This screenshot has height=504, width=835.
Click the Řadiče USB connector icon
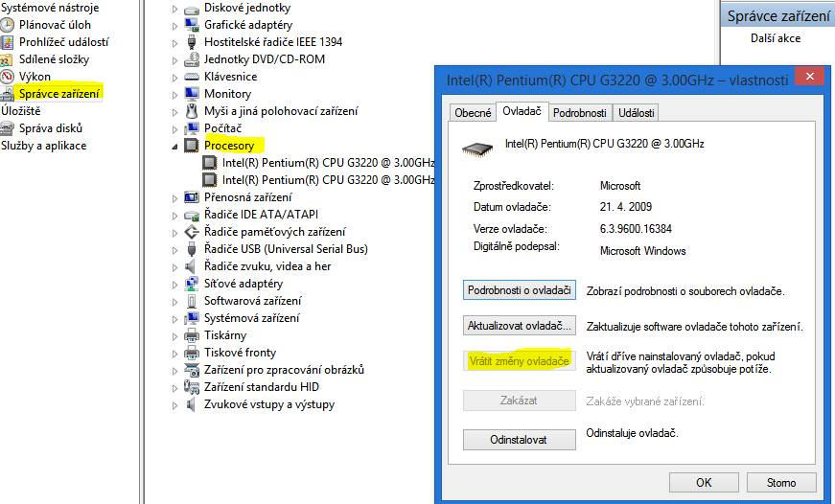(192, 249)
